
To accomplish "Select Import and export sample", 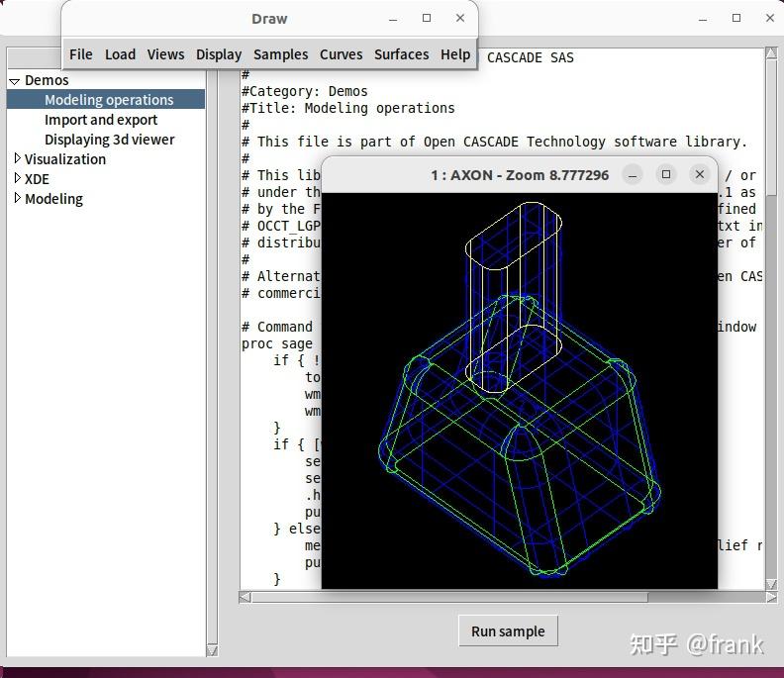I will point(101,120).
